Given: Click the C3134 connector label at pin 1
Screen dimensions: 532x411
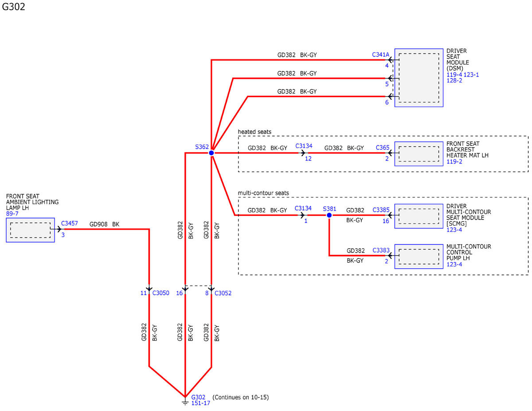Looking at the screenshot, I should click(304, 208).
